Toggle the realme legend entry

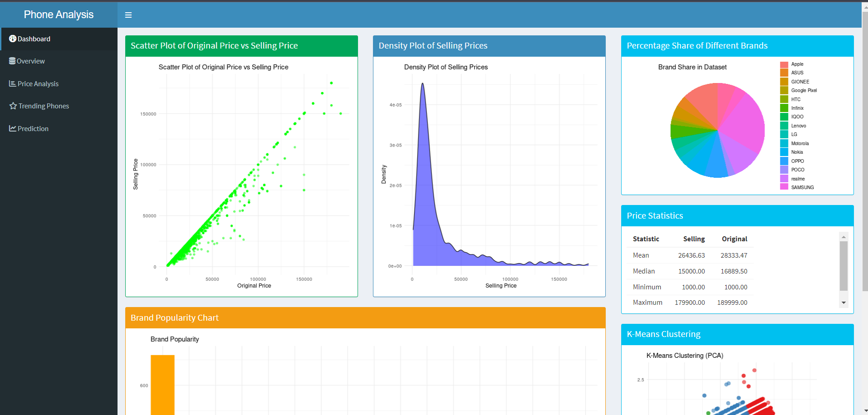(x=798, y=179)
